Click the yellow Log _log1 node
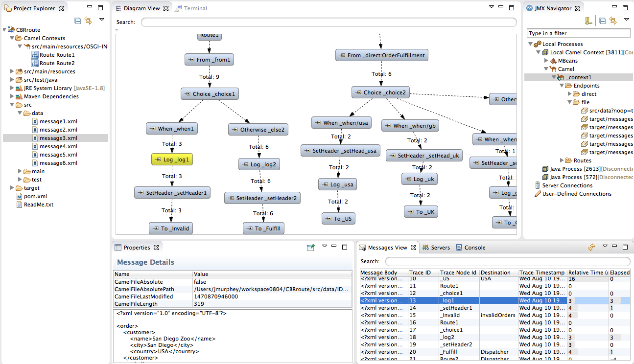 [172, 159]
